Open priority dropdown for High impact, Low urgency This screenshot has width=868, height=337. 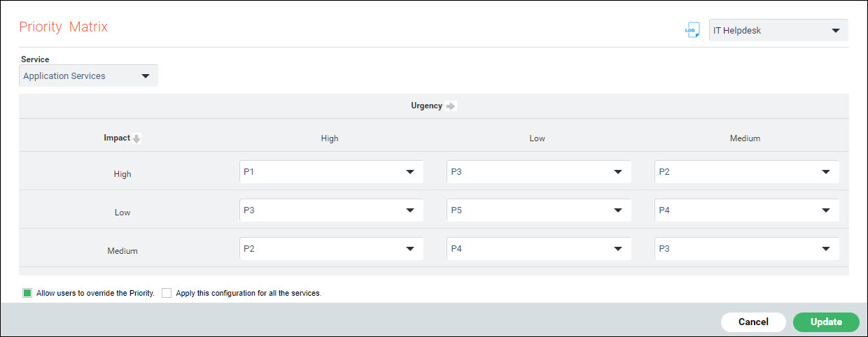pos(538,171)
